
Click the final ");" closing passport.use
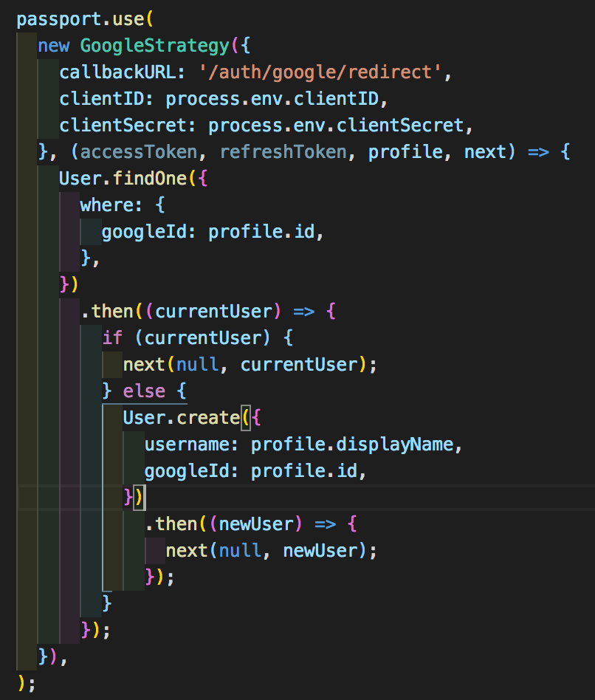[27, 683]
